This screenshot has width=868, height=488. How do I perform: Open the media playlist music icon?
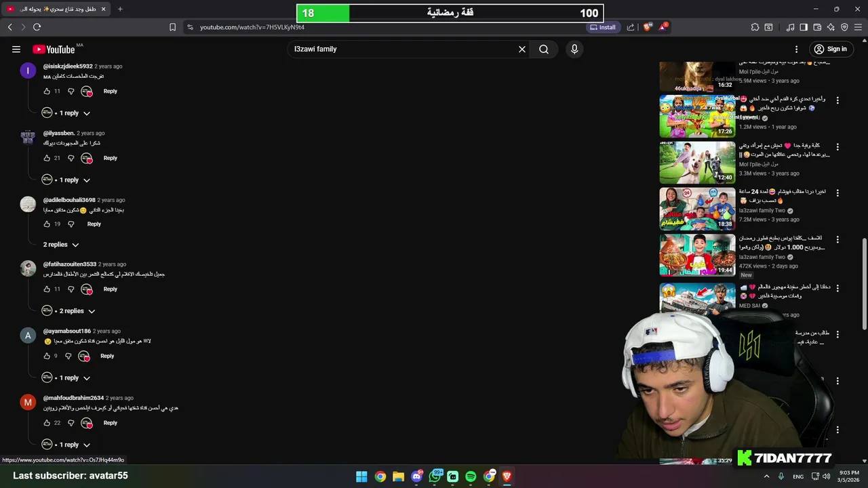[x=790, y=27]
